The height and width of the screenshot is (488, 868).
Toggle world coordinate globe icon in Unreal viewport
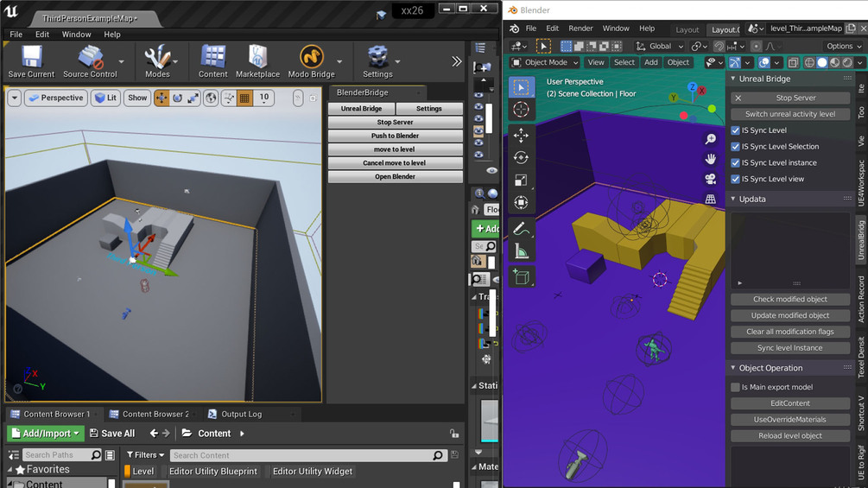[x=211, y=98]
